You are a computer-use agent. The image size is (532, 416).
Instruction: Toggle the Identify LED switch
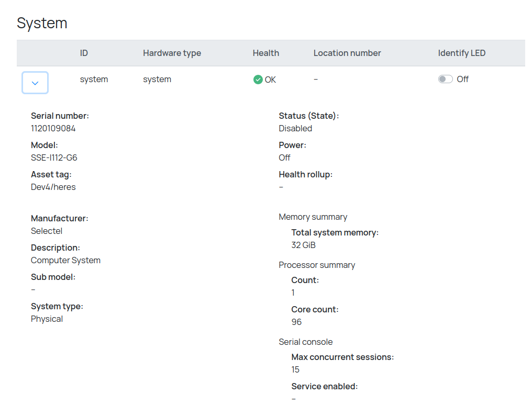(445, 80)
